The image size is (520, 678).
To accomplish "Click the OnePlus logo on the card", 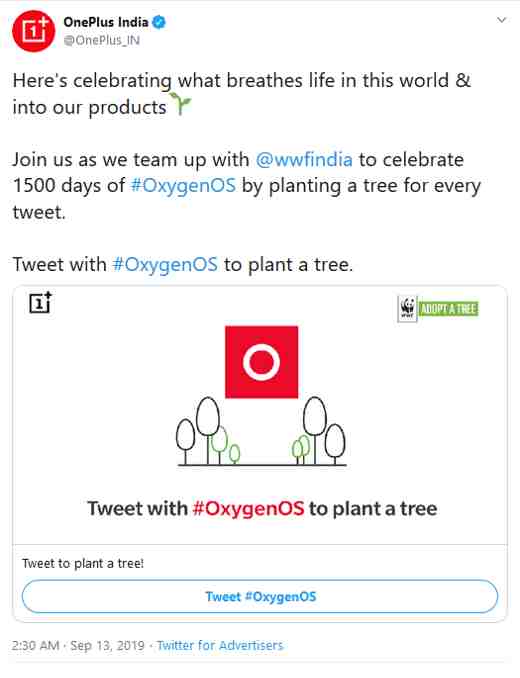I will tap(40, 302).
